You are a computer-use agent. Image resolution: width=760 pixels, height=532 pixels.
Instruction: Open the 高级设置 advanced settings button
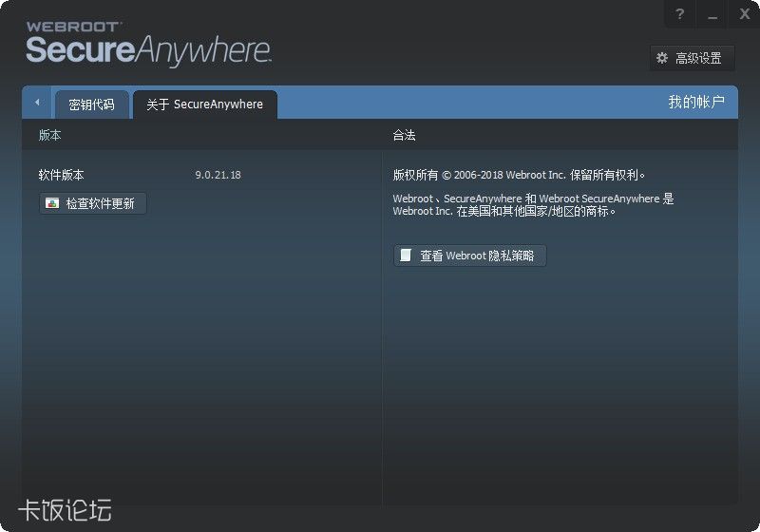693,58
